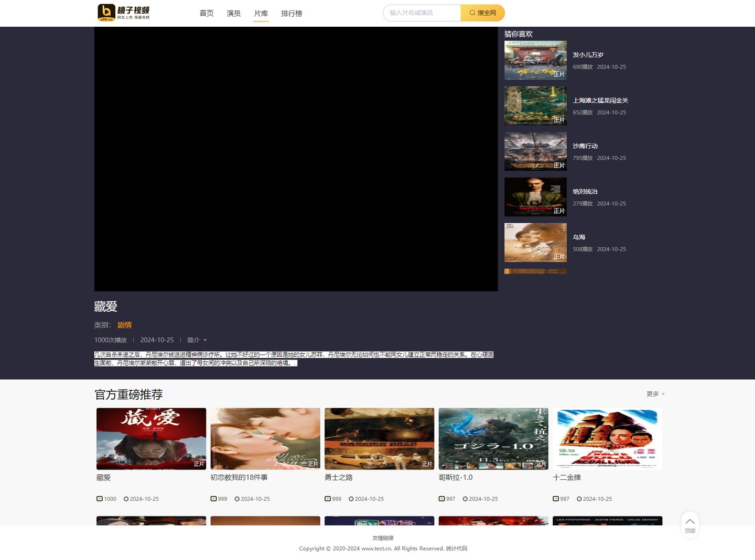
Task: Open the 藏爱 poster in 官方重磅推荐
Action: click(151, 439)
